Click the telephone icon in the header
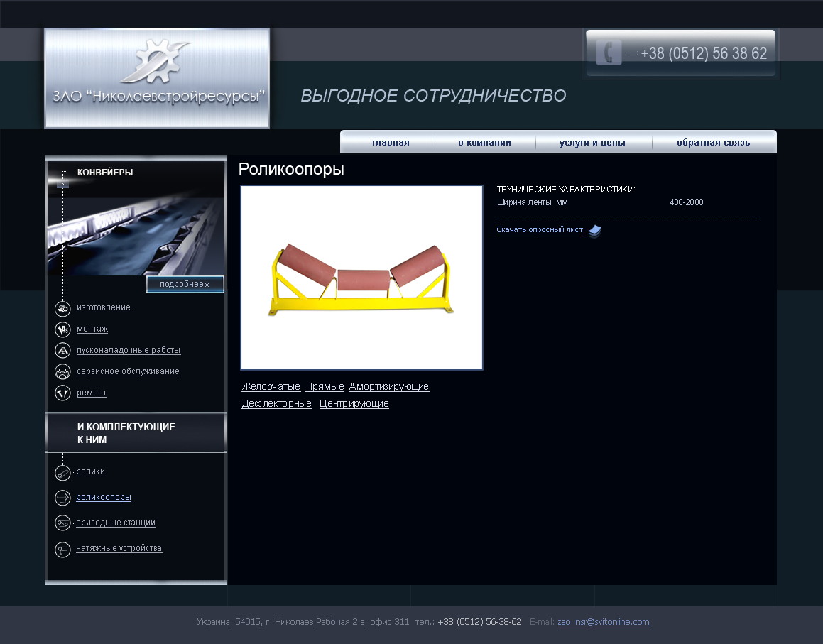The width and height of the screenshot is (823, 644). click(x=609, y=53)
